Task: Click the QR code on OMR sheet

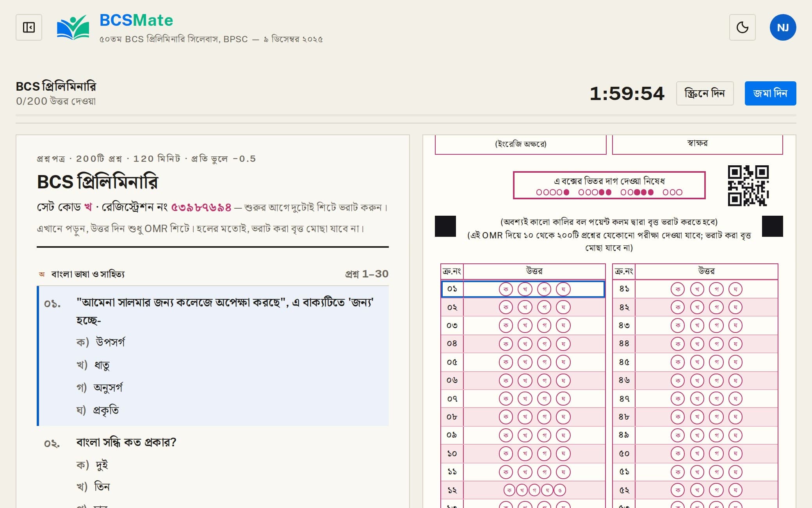Action: 748,185
